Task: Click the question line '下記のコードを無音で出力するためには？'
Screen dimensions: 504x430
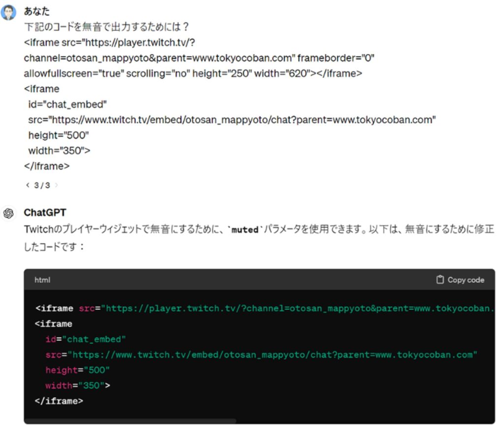Action: pos(106,27)
